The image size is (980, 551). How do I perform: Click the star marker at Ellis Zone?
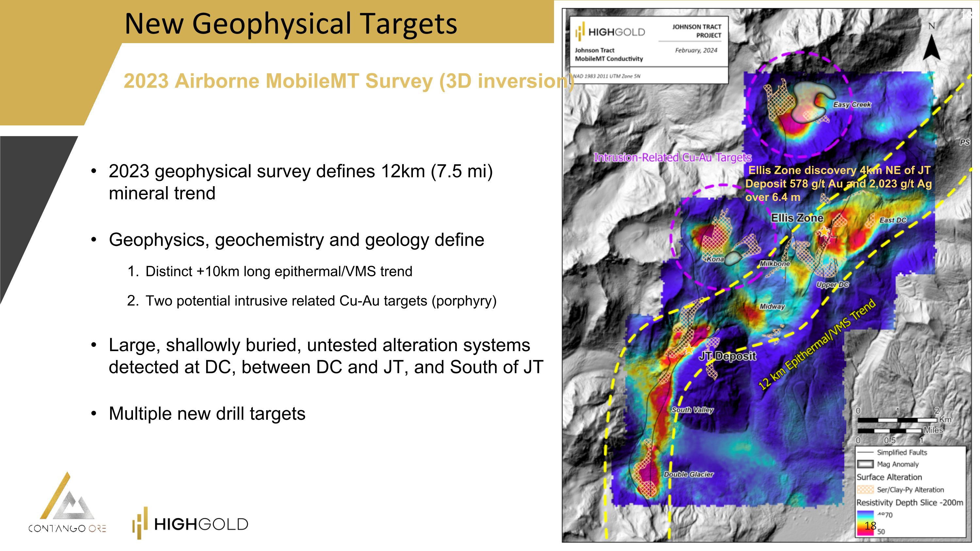824,232
